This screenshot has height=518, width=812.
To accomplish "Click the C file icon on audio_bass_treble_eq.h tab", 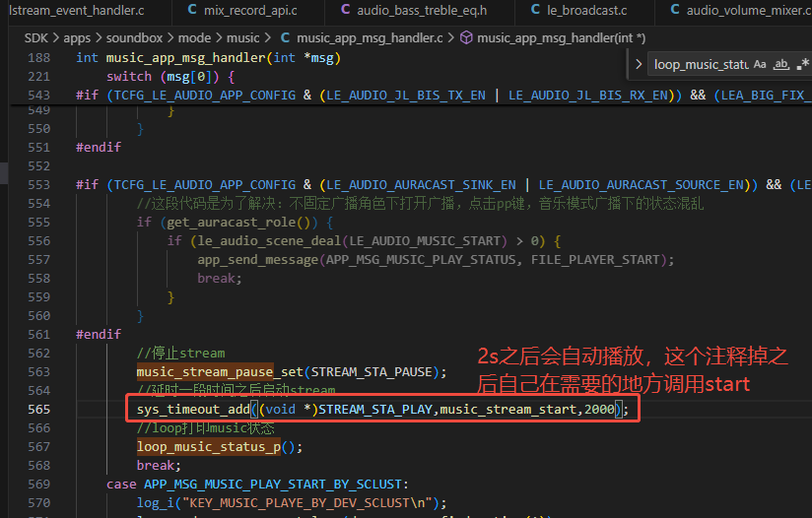I will click(346, 10).
